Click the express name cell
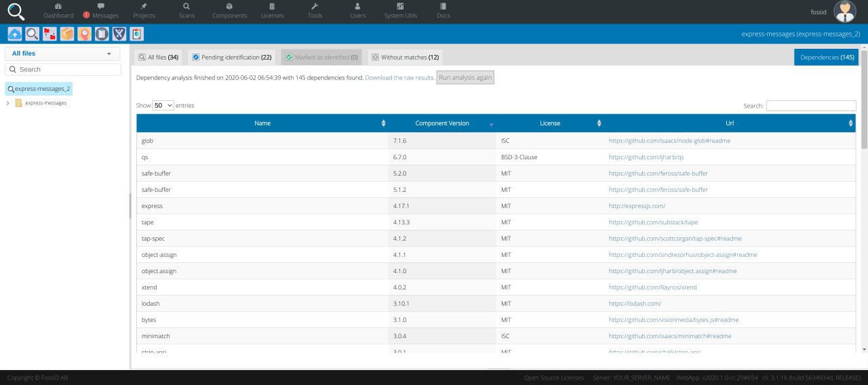 click(x=262, y=206)
